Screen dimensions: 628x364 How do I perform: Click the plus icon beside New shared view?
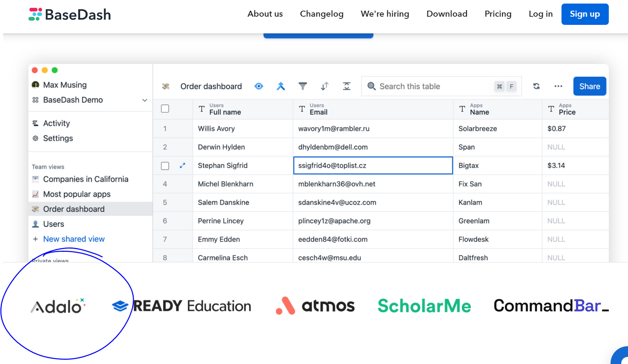click(35, 239)
